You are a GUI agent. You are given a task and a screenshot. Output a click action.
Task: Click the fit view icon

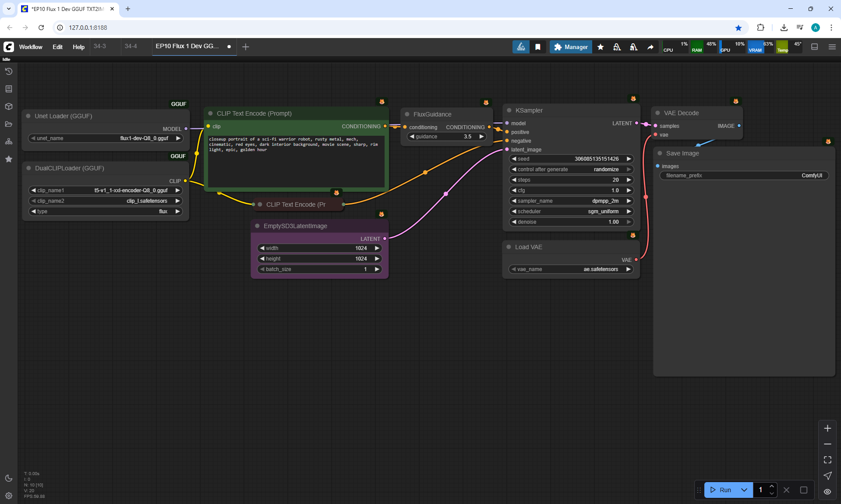827,460
